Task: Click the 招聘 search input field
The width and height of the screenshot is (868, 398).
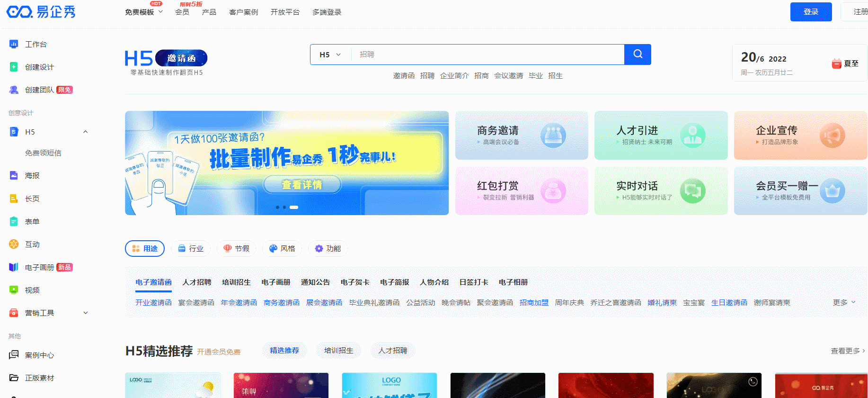Action: coord(487,54)
